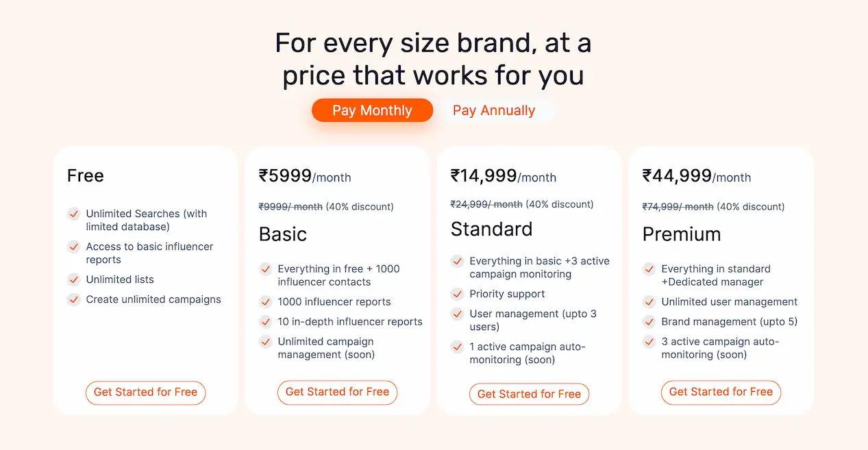The image size is (868, 450).
Task: Click the checkmark beside Brand management (upto 5)
Action: (649, 322)
